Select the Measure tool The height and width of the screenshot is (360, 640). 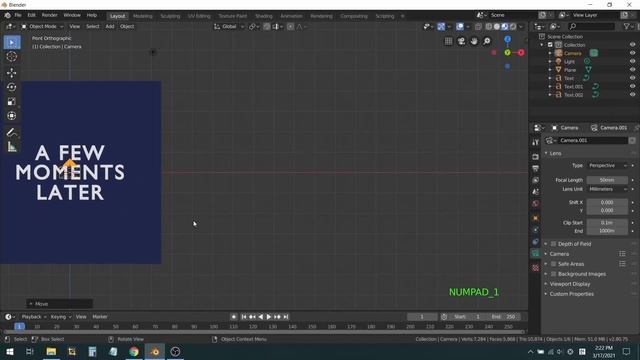(12, 147)
